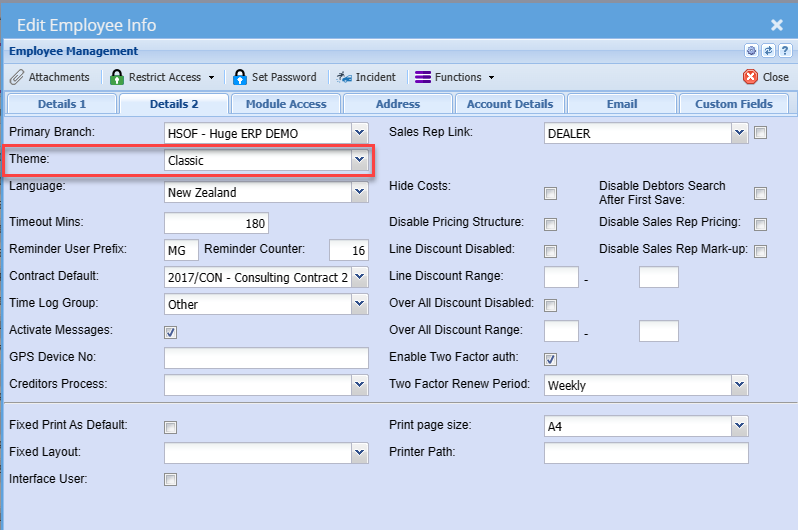Viewport: 798px width, 530px height.
Task: Uncheck Enable Two Factor auth
Action: pyautogui.click(x=550, y=359)
